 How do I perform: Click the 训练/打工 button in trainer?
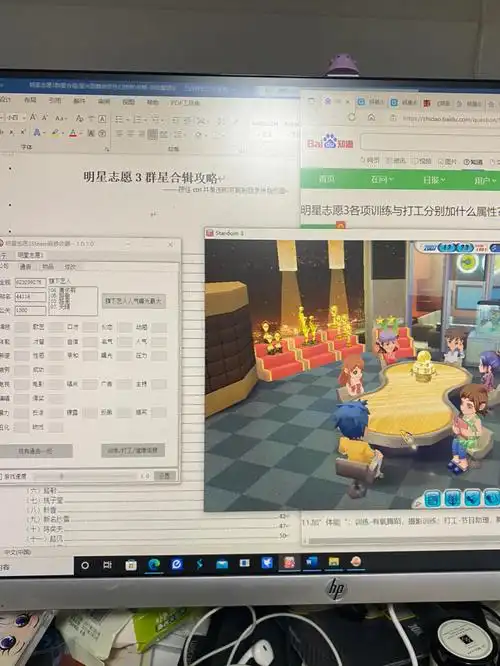point(133,450)
